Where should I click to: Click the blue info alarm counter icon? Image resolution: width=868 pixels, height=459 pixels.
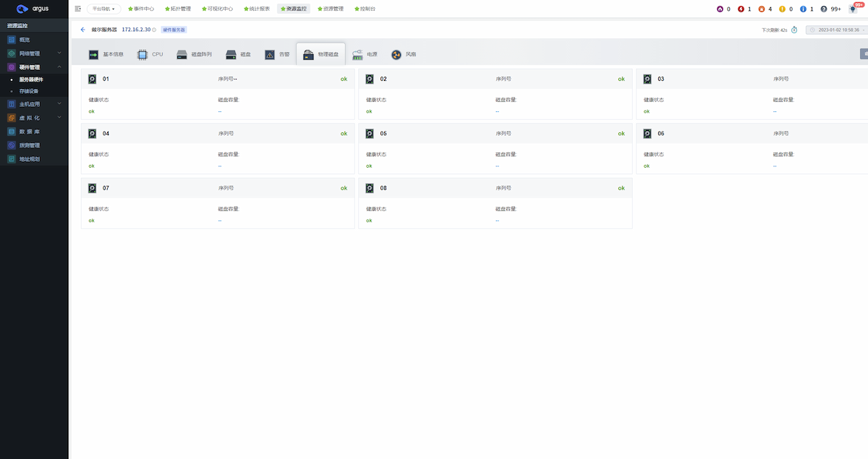pyautogui.click(x=803, y=9)
